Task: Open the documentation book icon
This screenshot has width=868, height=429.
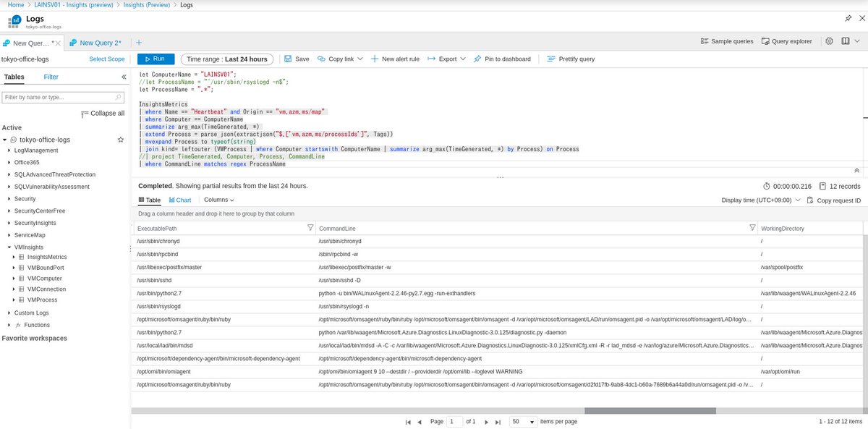Action: [x=845, y=41]
